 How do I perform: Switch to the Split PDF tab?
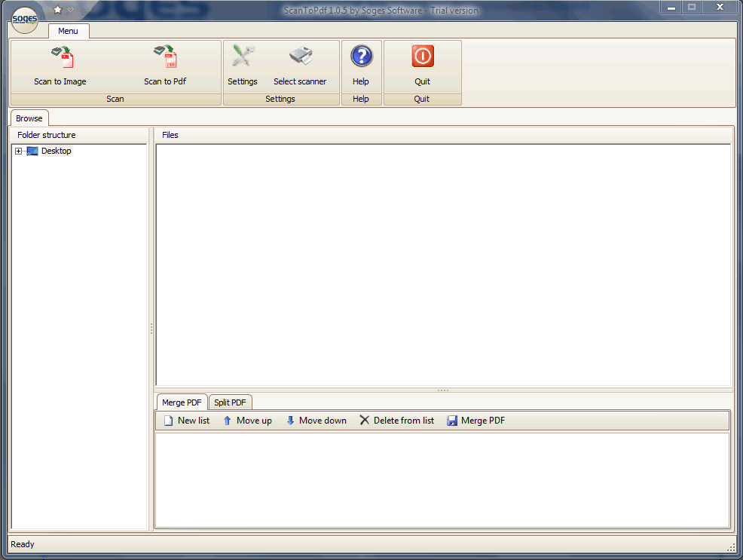click(230, 402)
